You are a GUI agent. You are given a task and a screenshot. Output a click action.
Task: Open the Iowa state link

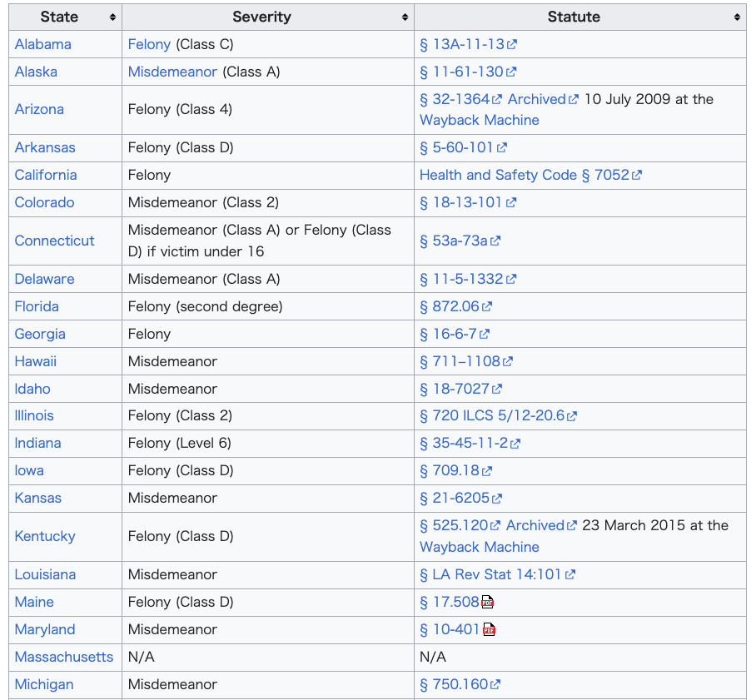coord(29,470)
